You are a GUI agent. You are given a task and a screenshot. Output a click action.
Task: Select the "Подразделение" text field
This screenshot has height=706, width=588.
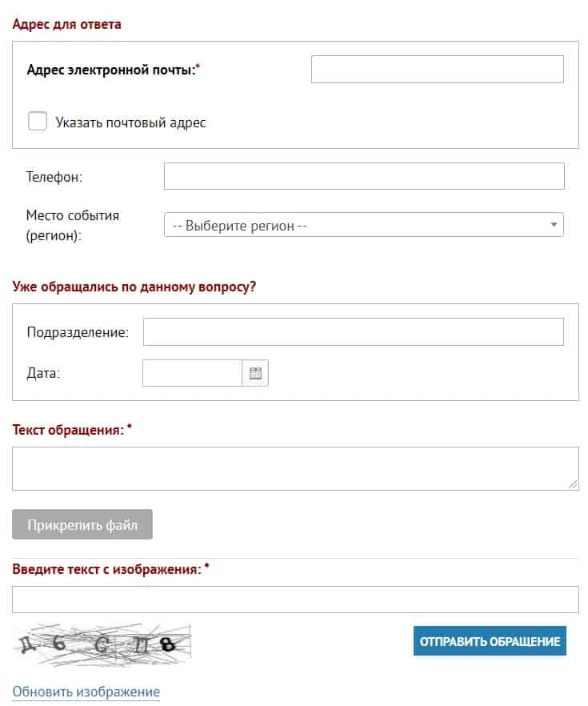click(353, 331)
